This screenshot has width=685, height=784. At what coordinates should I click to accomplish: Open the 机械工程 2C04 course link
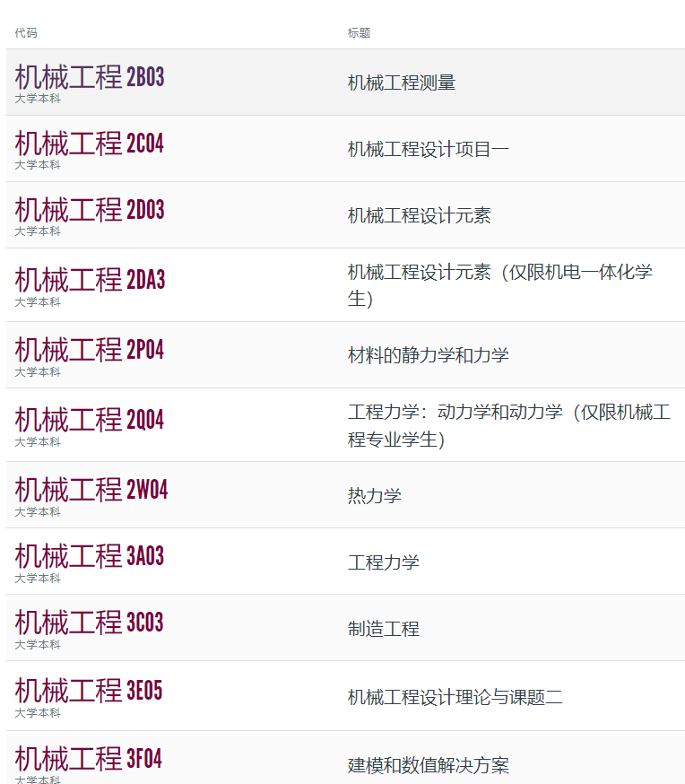coord(90,144)
